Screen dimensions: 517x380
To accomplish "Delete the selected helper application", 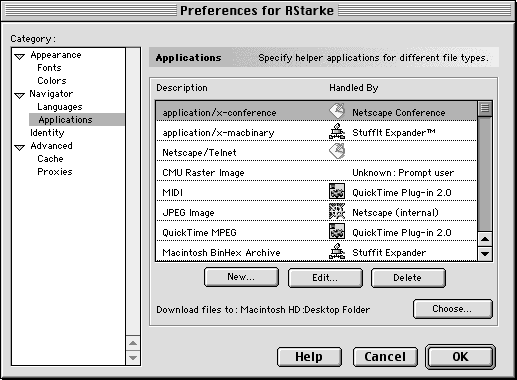I will coord(408,278).
